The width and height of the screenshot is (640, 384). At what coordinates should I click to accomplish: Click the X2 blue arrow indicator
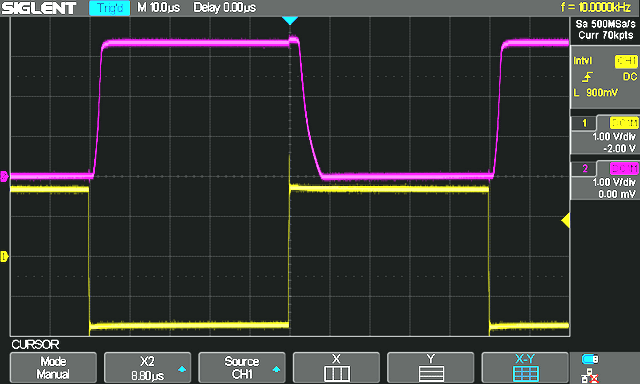pyautogui.click(x=182, y=369)
